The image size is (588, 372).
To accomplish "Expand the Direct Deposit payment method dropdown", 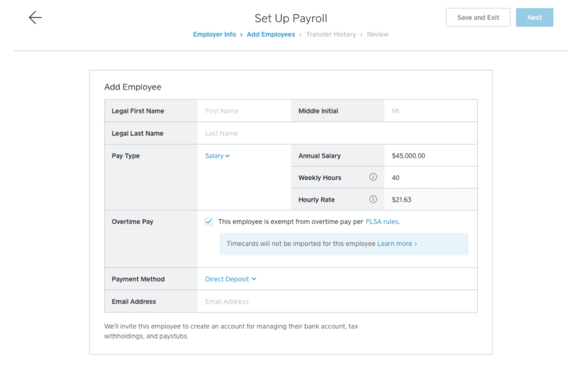I will 230,279.
